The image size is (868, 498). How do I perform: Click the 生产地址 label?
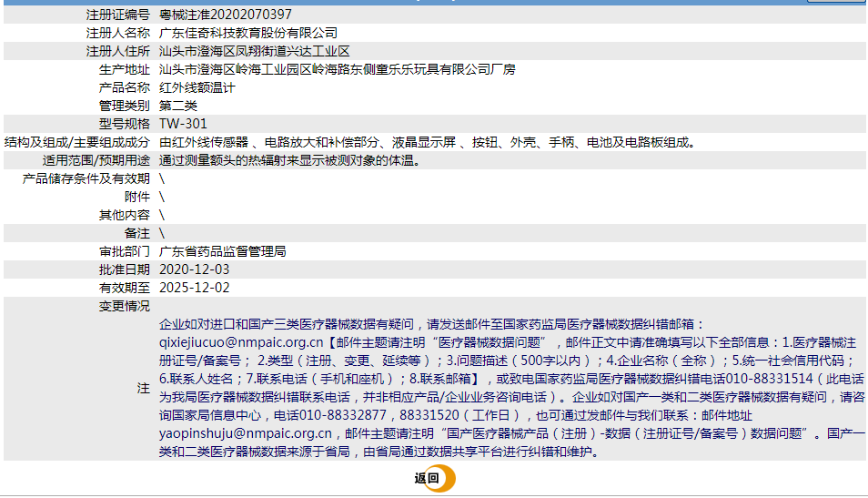coord(124,70)
